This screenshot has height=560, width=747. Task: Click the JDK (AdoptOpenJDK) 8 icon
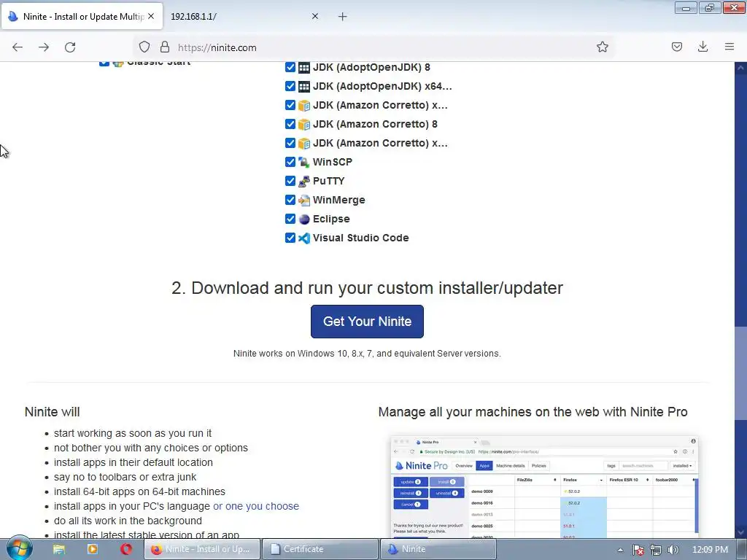click(304, 67)
